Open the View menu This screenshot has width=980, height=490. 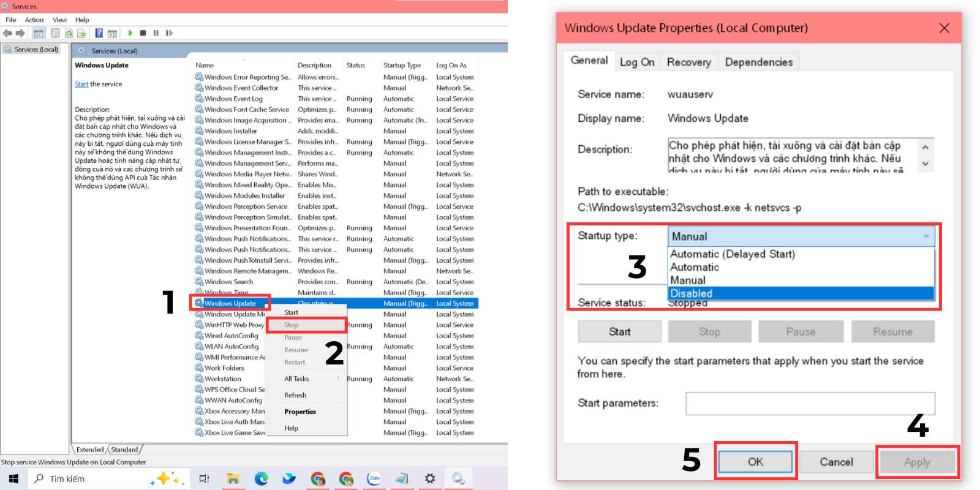pyautogui.click(x=59, y=20)
